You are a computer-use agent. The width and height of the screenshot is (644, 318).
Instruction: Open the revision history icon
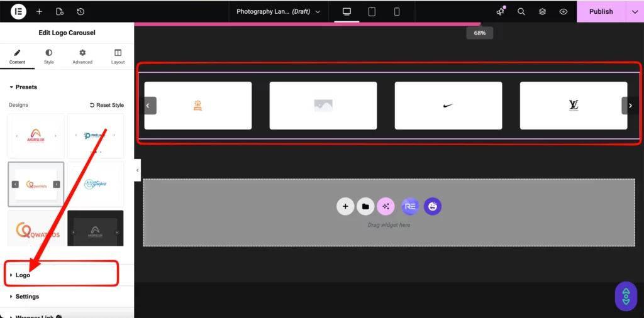[x=80, y=11]
